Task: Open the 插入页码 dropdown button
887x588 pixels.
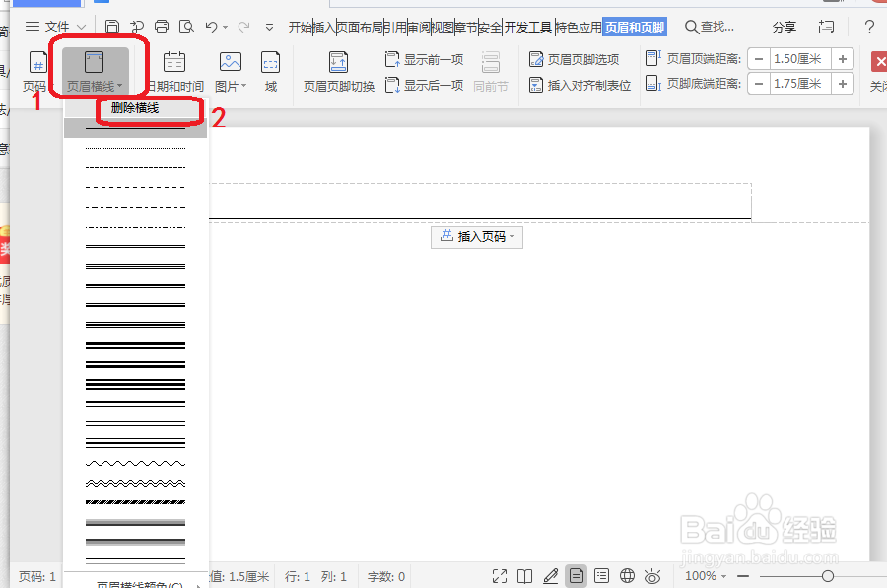Action: [x=477, y=237]
